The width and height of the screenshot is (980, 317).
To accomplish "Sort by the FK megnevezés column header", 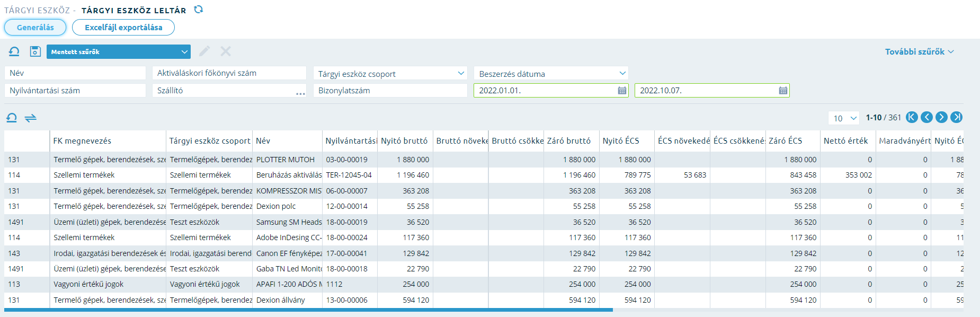I will (108, 141).
